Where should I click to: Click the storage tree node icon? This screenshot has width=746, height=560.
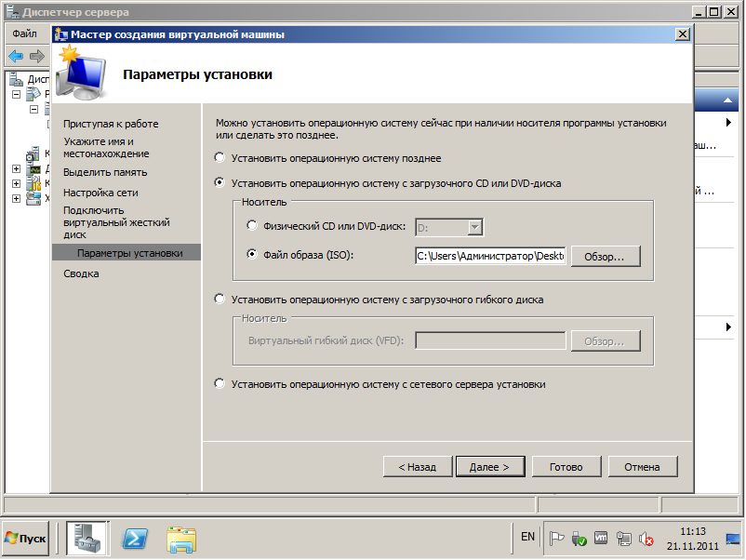(33, 198)
